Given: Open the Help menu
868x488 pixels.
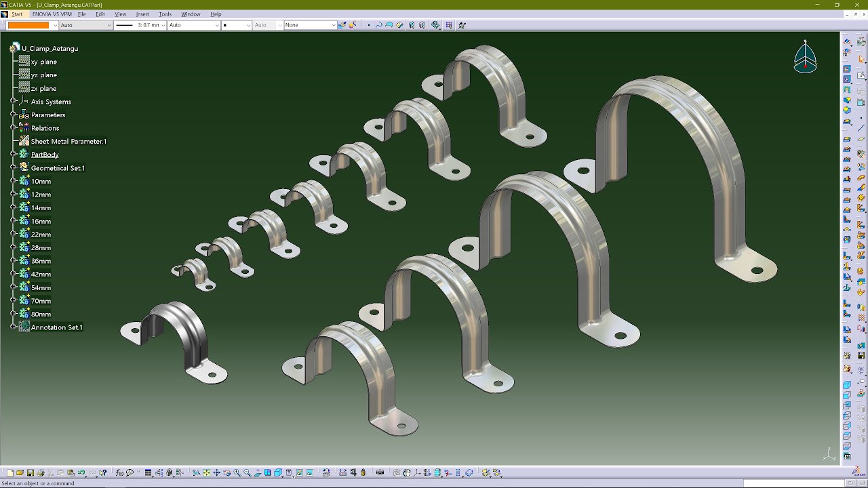Looking at the screenshot, I should pos(216,14).
